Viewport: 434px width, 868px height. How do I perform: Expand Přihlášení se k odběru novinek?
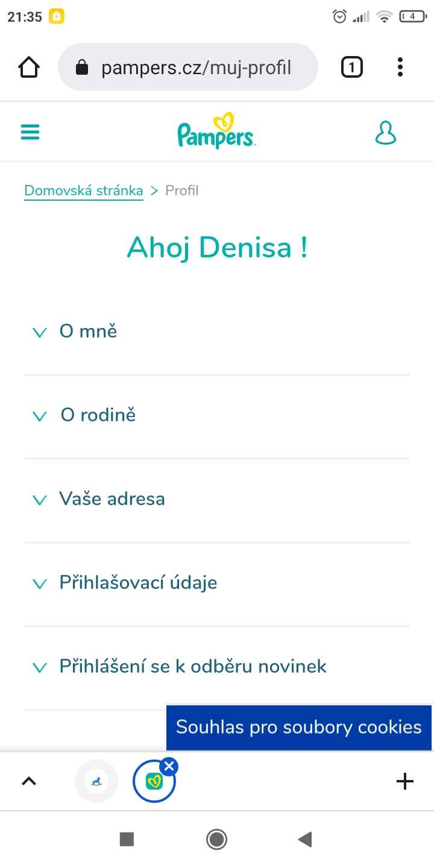[x=193, y=666]
